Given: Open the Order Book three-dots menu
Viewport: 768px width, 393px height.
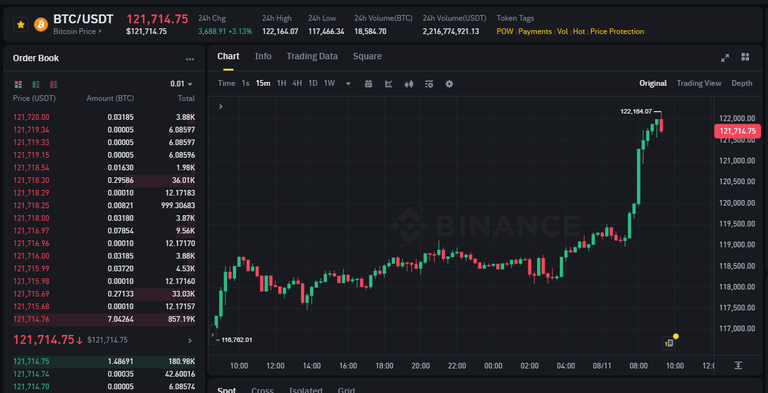Looking at the screenshot, I should [190, 59].
